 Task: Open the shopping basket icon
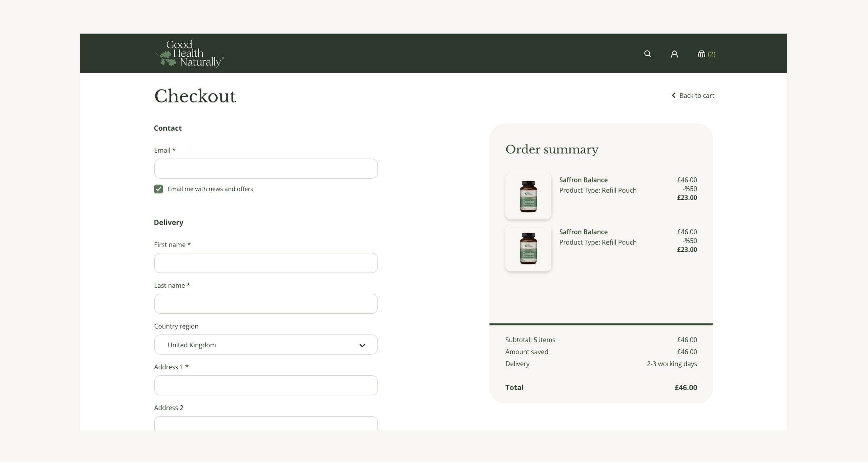[701, 54]
